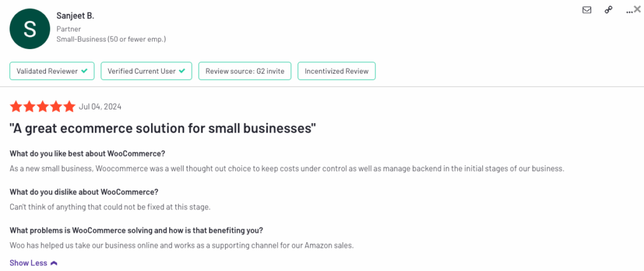Click the envelope email share icon
This screenshot has width=644, height=271.
pyautogui.click(x=587, y=10)
